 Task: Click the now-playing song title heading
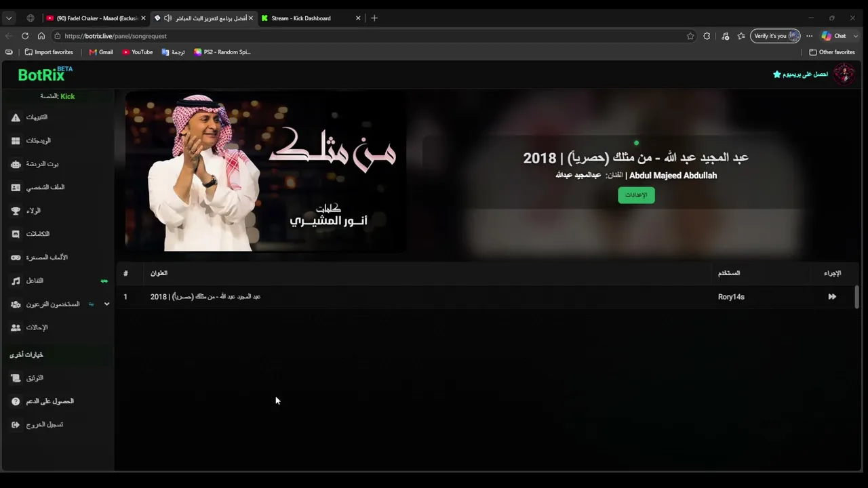pyautogui.click(x=635, y=158)
